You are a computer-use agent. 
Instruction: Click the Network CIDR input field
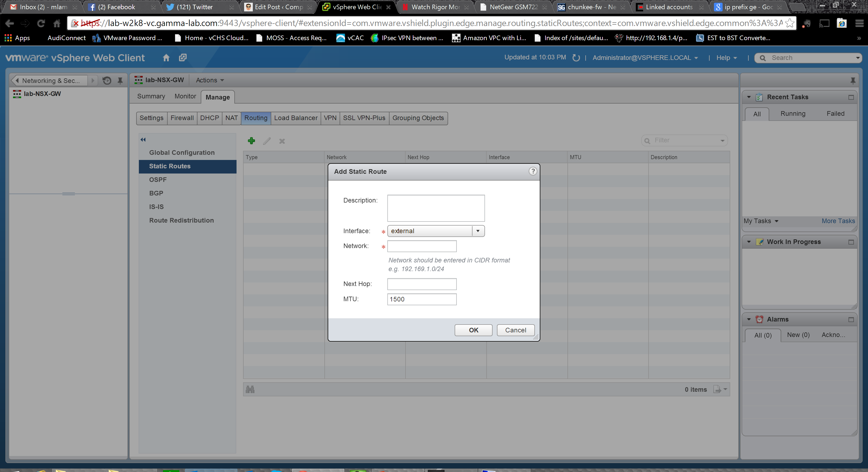click(422, 246)
